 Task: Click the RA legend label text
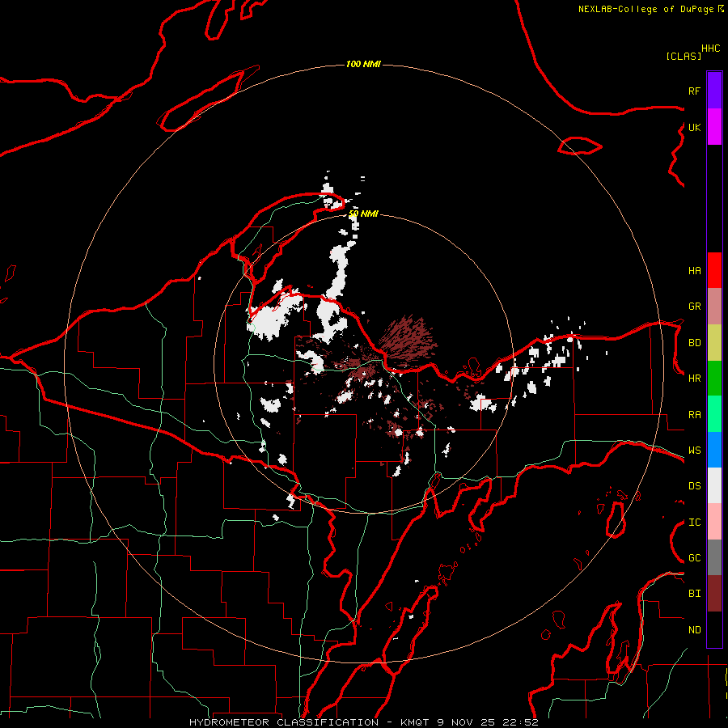pos(694,415)
